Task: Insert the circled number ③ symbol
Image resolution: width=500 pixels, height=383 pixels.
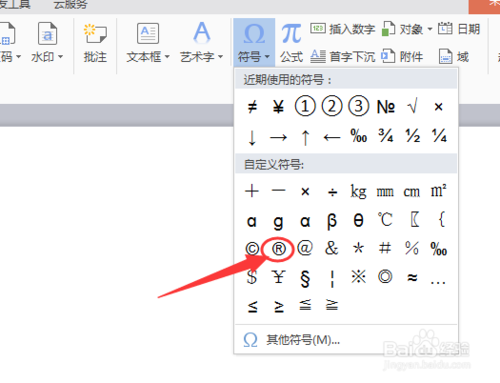Action: (x=358, y=106)
